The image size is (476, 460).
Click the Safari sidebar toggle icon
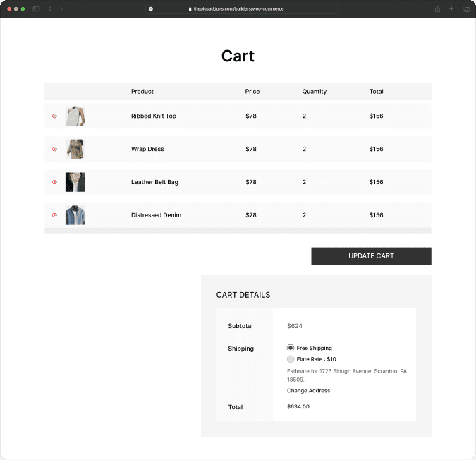37,9
